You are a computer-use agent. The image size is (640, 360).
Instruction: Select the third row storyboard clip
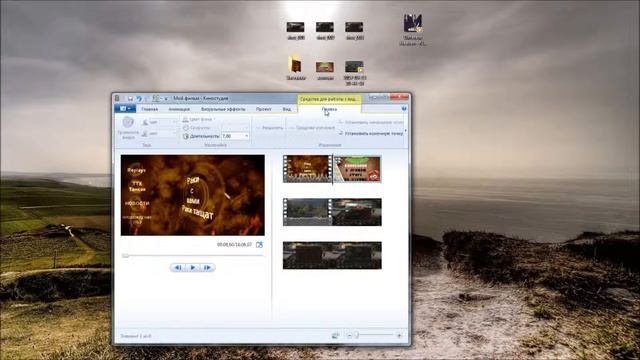[x=332, y=255]
